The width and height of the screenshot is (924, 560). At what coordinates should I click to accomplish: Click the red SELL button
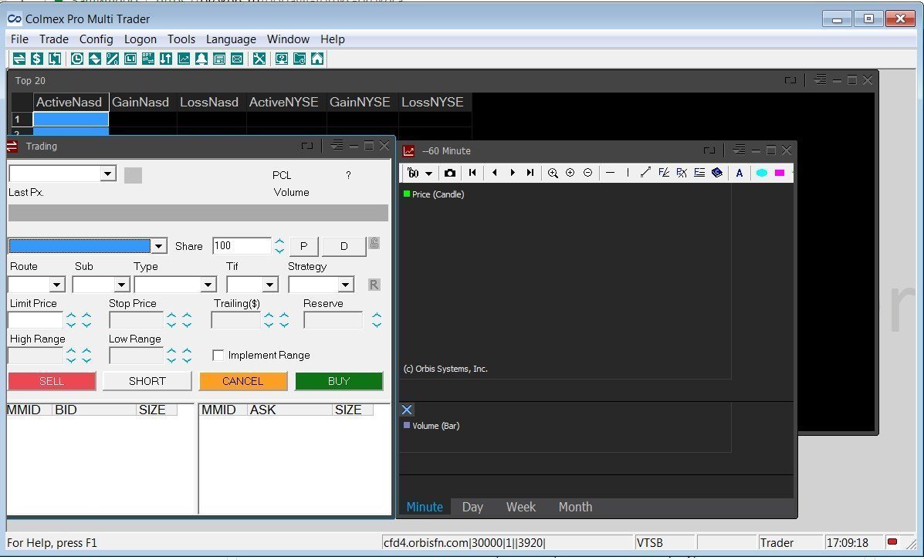(x=52, y=381)
